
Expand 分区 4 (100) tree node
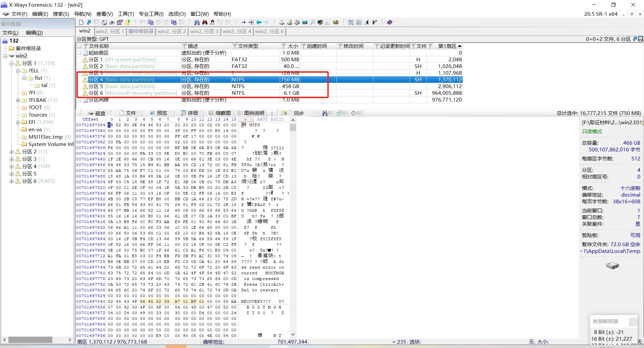pos(12,166)
